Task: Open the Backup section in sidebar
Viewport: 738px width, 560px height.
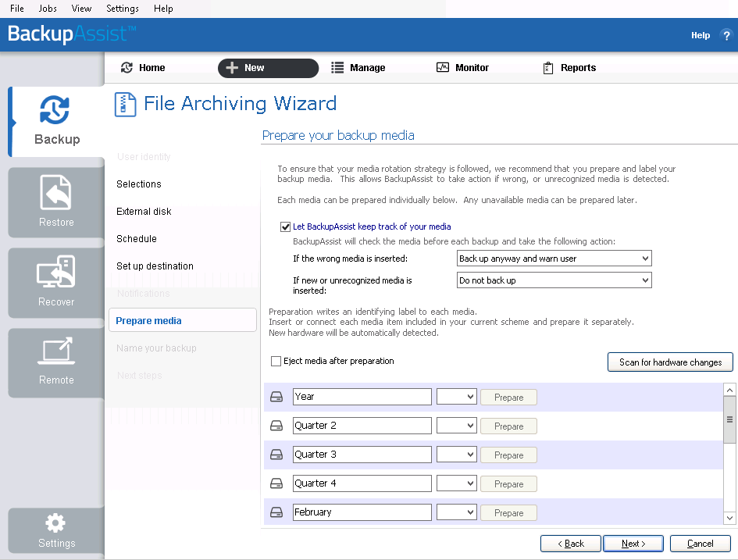Action: tap(56, 121)
